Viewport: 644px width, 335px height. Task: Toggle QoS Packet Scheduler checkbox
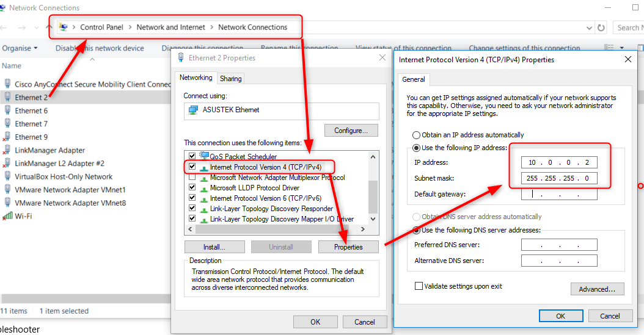click(192, 156)
